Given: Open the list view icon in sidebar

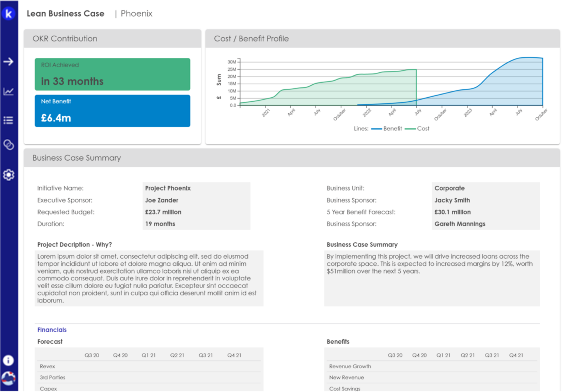Looking at the screenshot, I should pyautogui.click(x=9, y=120).
